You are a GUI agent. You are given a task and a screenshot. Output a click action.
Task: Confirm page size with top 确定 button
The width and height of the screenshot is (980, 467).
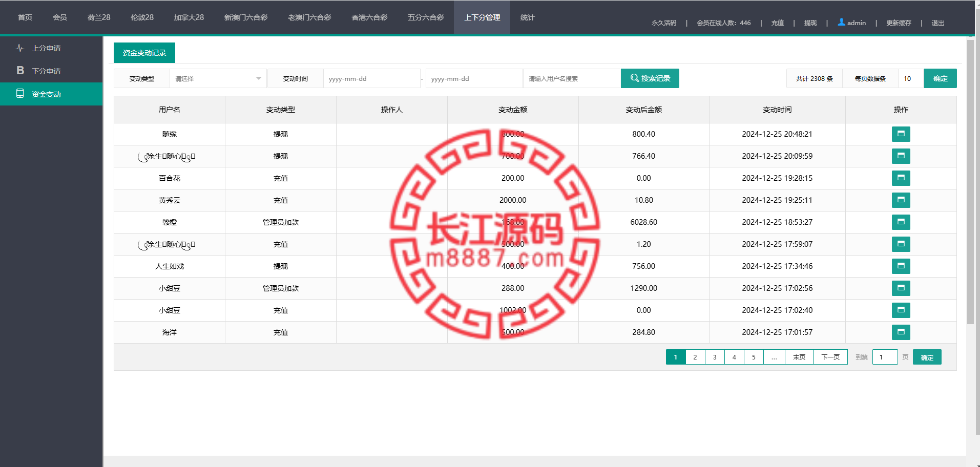pos(940,78)
